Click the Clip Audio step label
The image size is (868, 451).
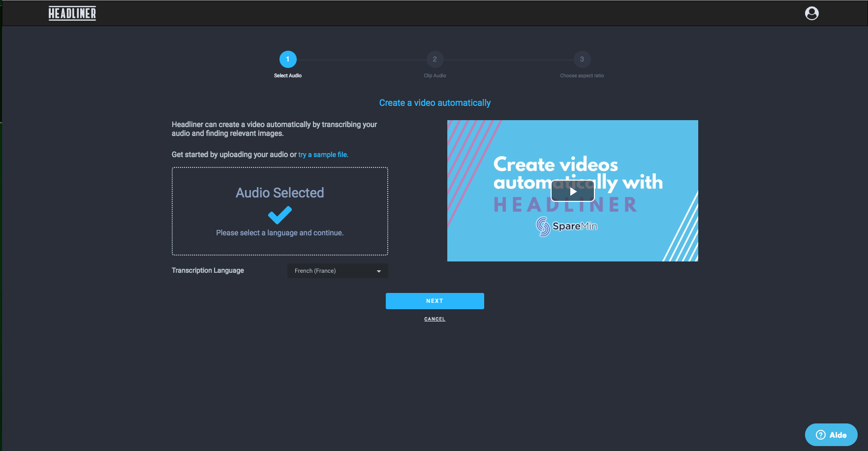click(435, 76)
